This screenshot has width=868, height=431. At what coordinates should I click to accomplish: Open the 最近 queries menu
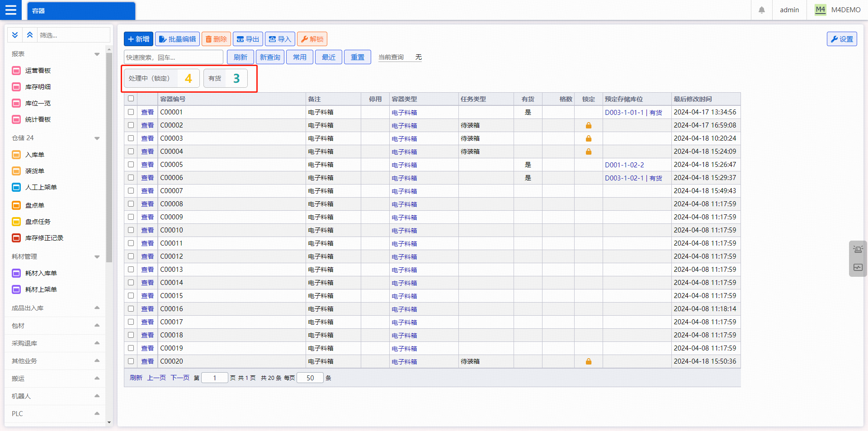tap(329, 57)
